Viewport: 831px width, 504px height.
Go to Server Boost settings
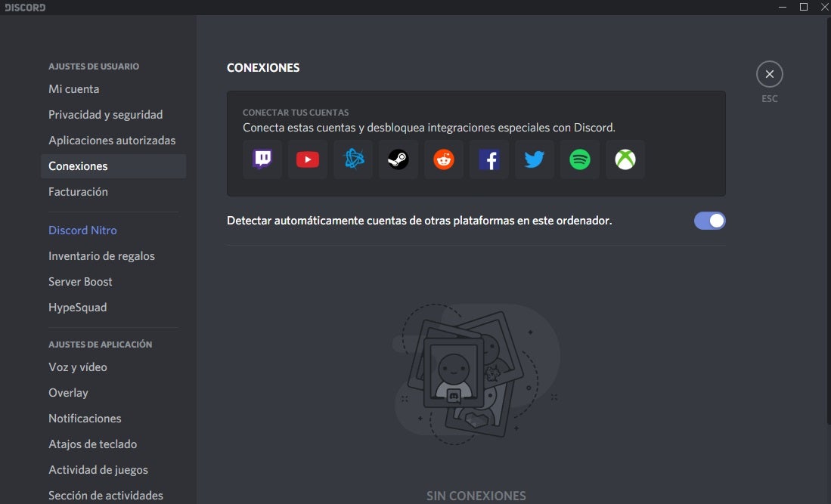pyautogui.click(x=81, y=282)
